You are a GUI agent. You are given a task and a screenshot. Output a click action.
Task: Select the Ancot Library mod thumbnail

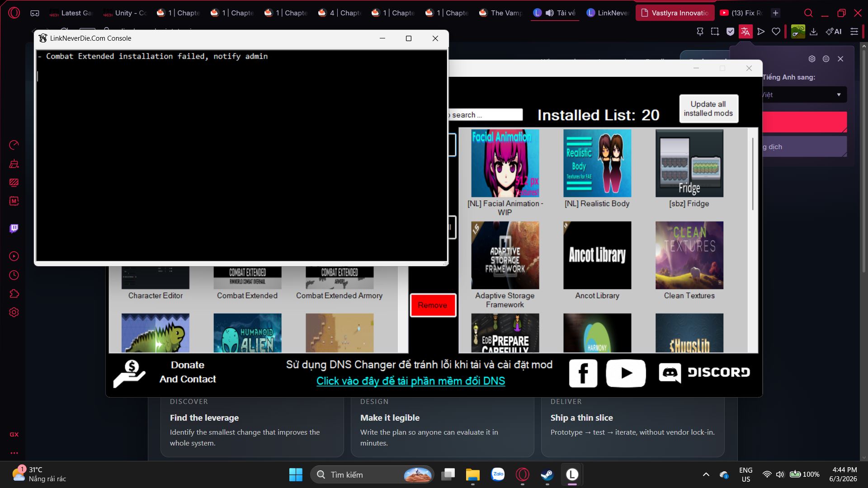(x=597, y=255)
